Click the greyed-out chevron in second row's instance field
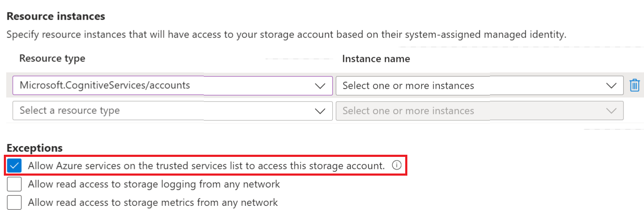This screenshot has height=214, width=644. click(x=611, y=111)
